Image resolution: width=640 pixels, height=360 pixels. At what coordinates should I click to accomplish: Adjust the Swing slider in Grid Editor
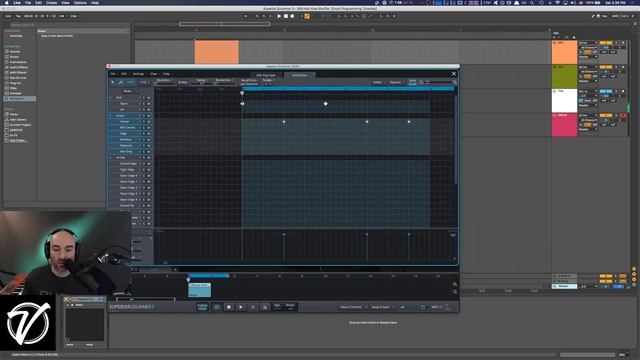202,84
